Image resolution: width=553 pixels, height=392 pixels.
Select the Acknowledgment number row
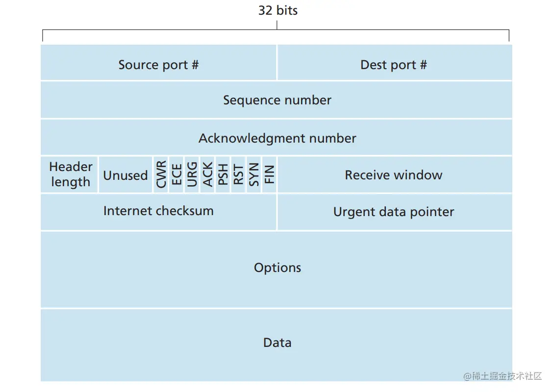click(276, 138)
